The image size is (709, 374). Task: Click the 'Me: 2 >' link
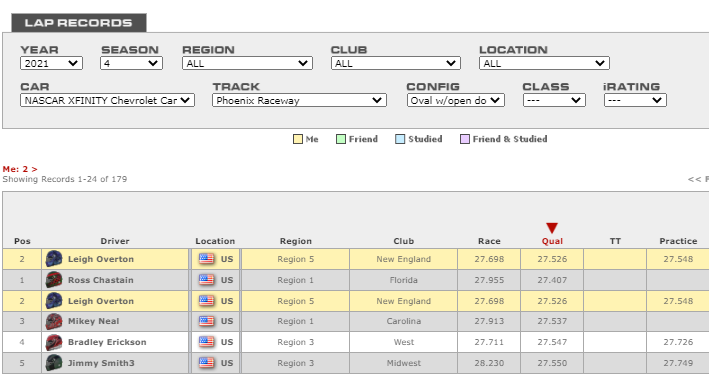click(x=20, y=169)
